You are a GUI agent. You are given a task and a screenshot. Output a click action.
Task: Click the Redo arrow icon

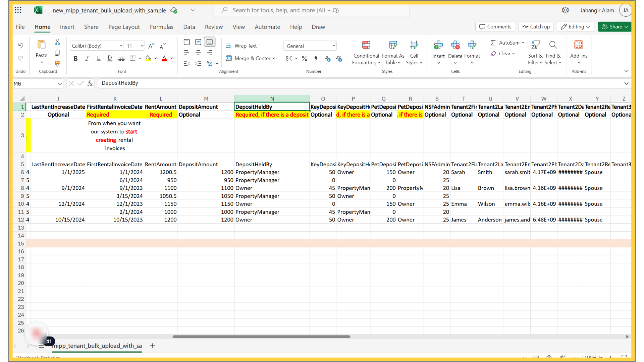(x=21, y=58)
